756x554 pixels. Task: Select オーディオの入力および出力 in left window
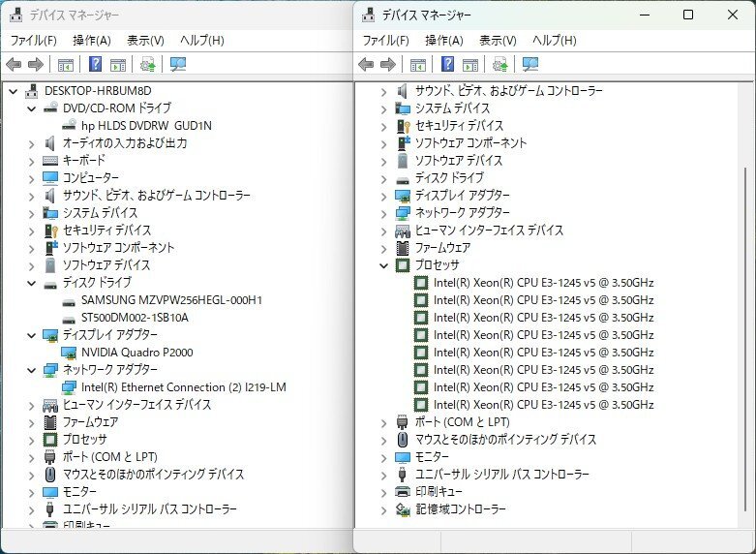[x=125, y=142]
